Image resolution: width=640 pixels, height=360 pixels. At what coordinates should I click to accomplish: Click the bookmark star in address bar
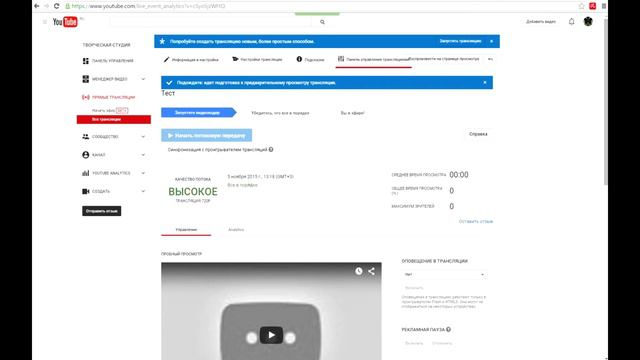click(582, 6)
